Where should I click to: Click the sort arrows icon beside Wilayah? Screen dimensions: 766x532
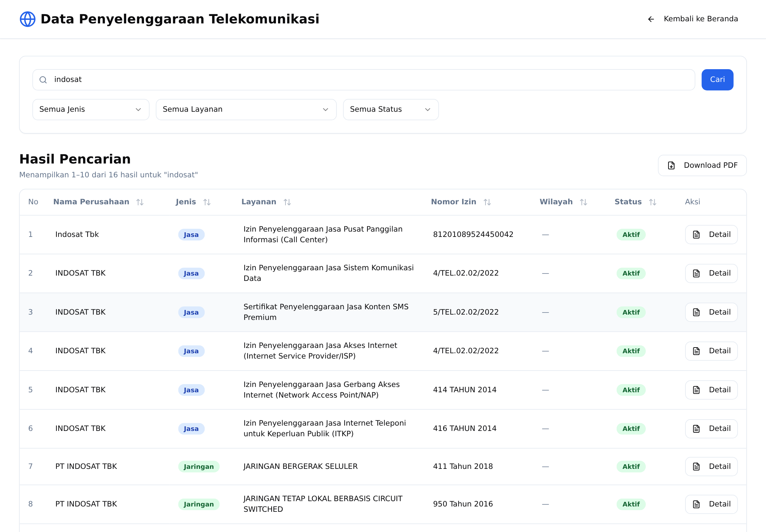tap(584, 202)
